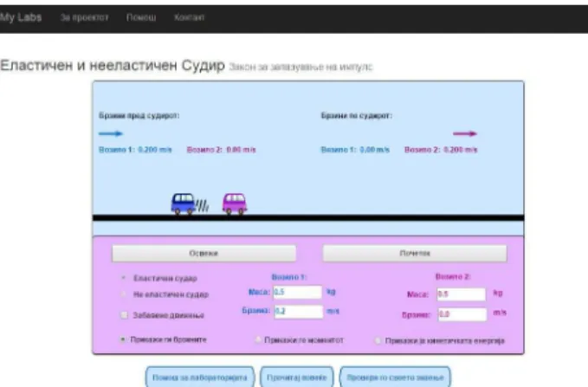Click the purple 'Возило 2:' controls heading
The width and height of the screenshot is (588, 387).
[x=453, y=277]
